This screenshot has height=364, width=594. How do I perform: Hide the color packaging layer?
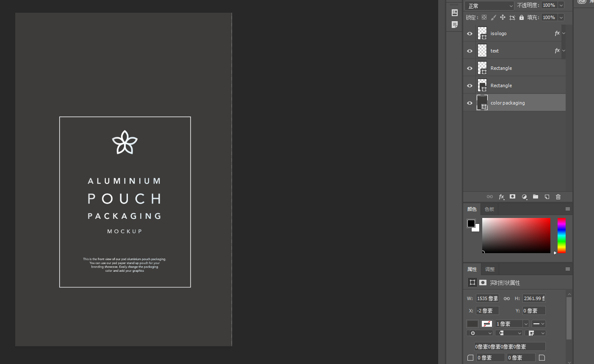(x=470, y=103)
